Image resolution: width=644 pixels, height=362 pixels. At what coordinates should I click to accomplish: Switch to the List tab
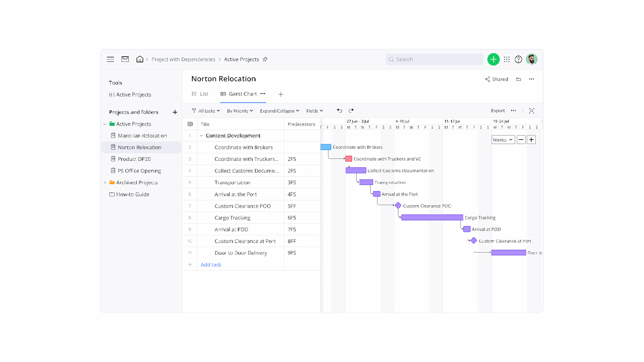[x=200, y=94]
